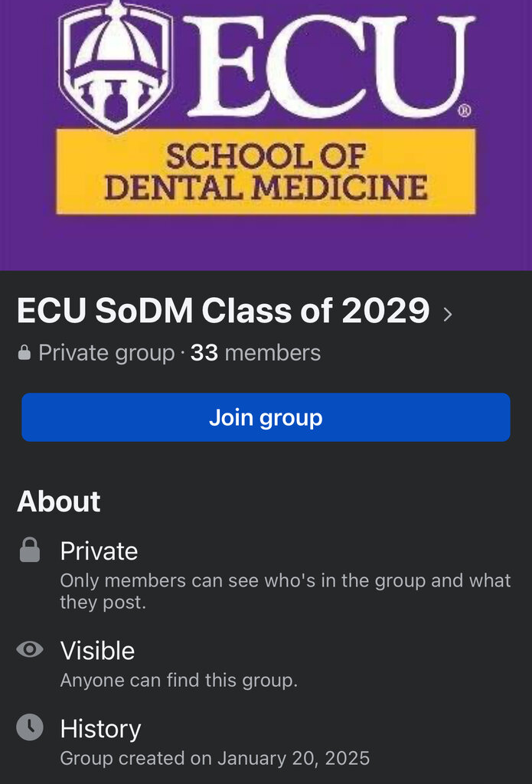
Task: Click the eye icon next to Visible
Action: [x=30, y=649]
